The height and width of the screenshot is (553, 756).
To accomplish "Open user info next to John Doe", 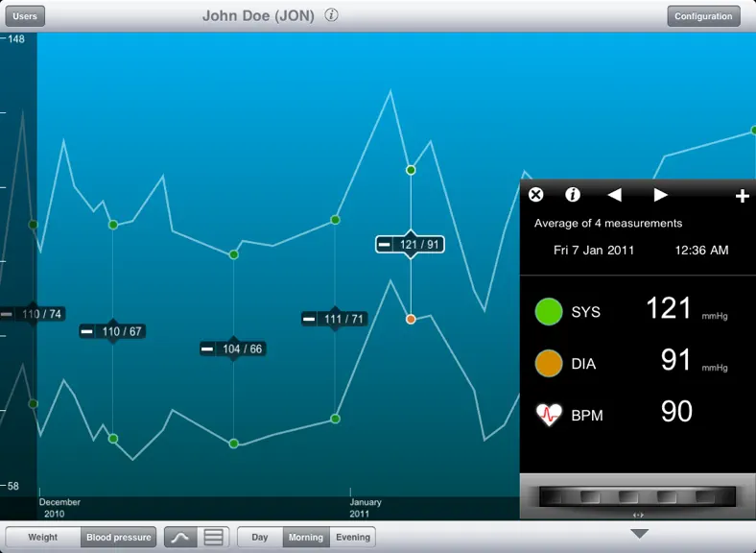I will click(x=331, y=15).
